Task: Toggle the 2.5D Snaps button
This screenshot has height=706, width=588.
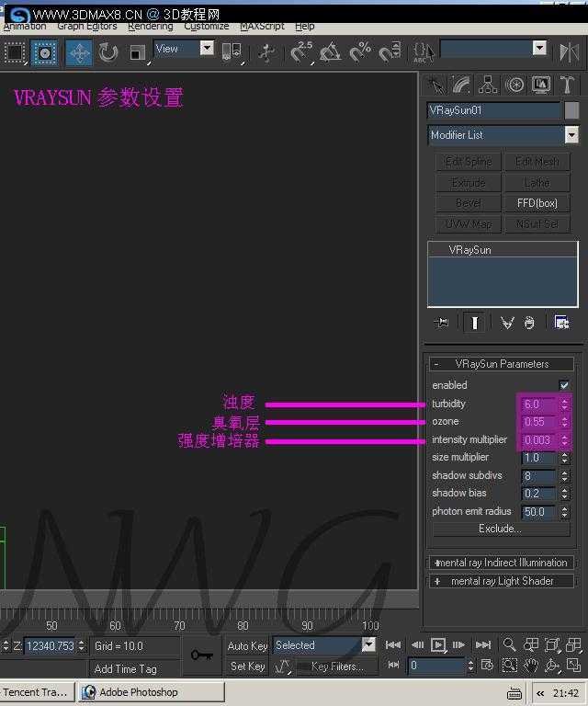Action: (301, 52)
